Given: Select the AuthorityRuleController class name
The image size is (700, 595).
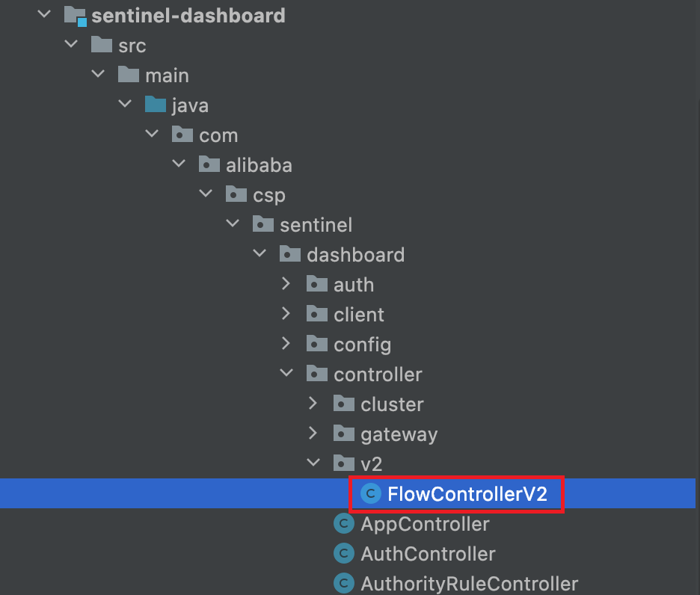Looking at the screenshot, I should coord(469,584).
